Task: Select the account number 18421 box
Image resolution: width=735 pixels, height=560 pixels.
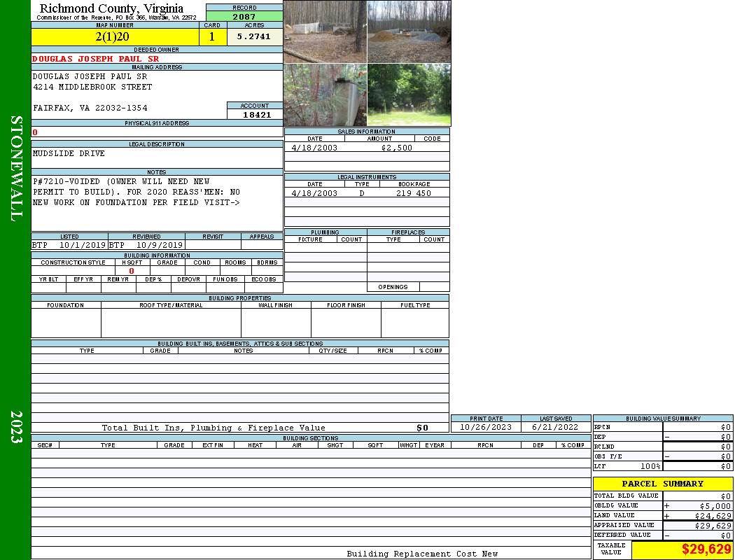Action: click(255, 114)
